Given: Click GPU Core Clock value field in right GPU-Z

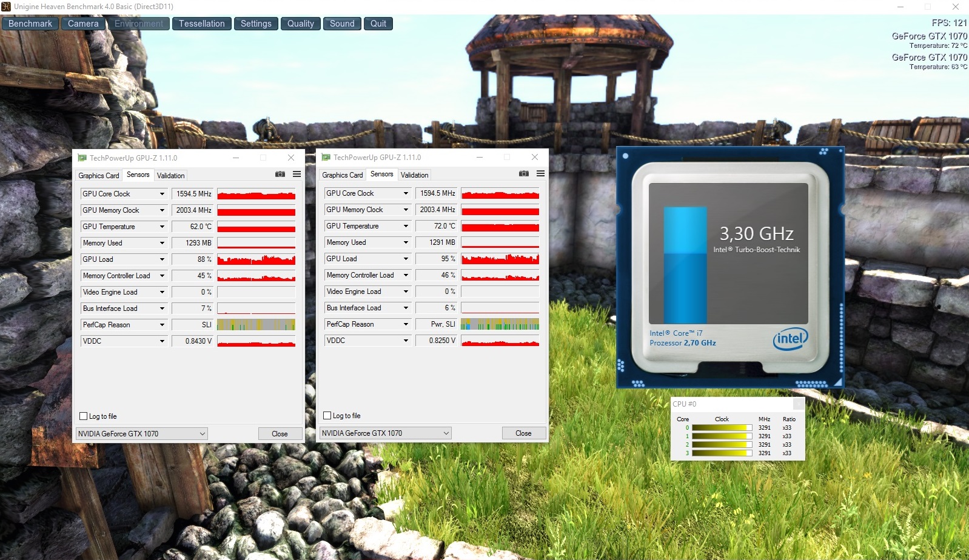Looking at the screenshot, I should pos(436,193).
